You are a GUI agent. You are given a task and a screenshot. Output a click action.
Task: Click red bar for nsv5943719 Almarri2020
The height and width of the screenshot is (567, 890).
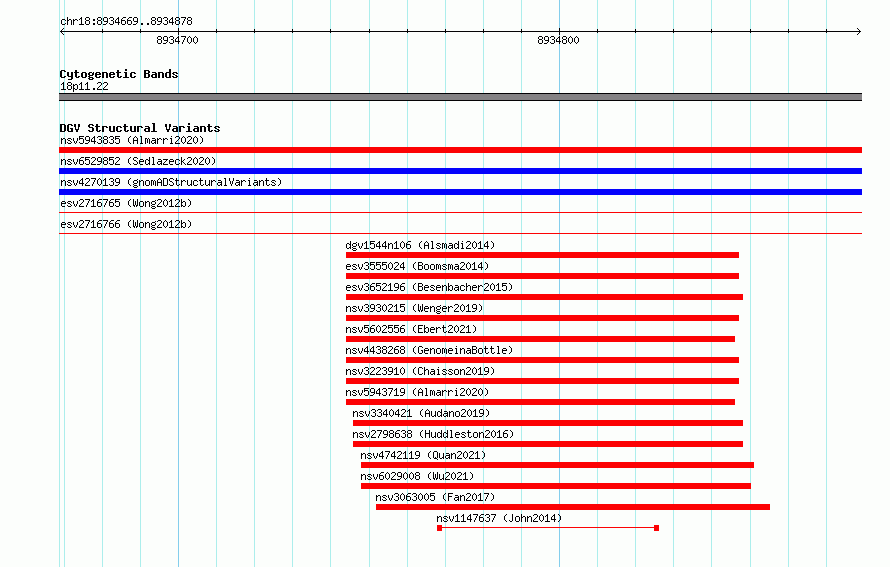[x=540, y=402]
